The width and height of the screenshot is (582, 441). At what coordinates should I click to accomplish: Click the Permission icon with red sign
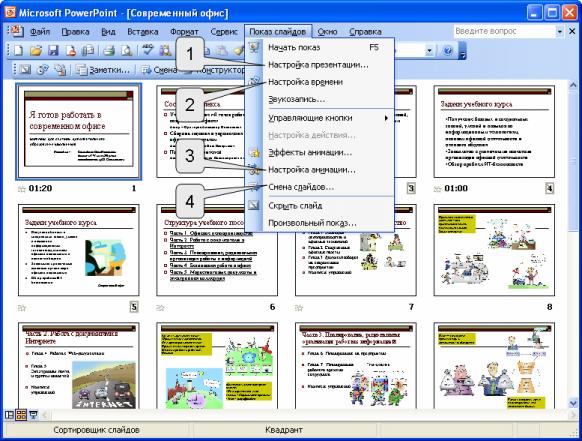pos(71,50)
